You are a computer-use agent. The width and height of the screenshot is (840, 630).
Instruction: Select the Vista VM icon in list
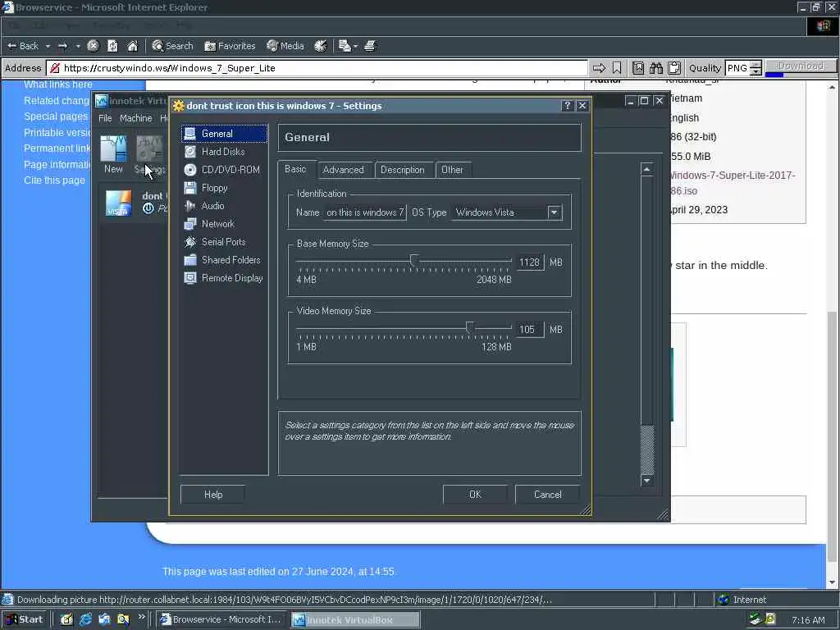coord(118,203)
